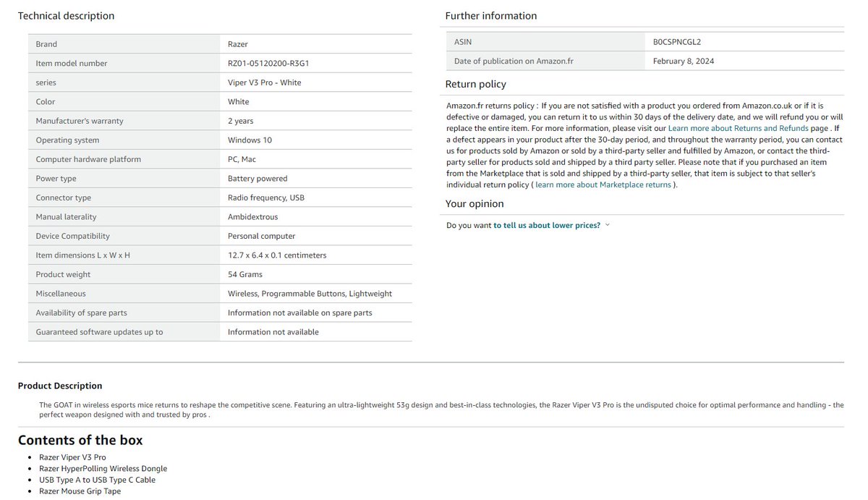Click the tell us about lower prices link
868x500 pixels.
click(x=547, y=225)
